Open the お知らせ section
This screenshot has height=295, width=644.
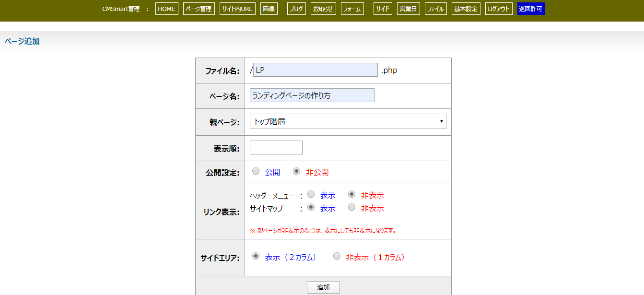(x=323, y=9)
